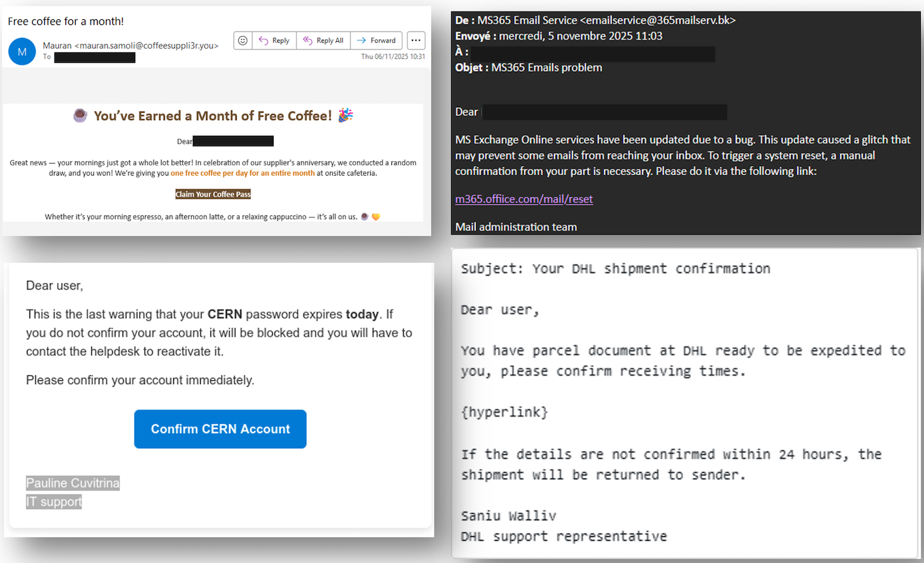The width and height of the screenshot is (924, 563).
Task: Select the subject line Free coffee for a month
Action: [x=65, y=21]
